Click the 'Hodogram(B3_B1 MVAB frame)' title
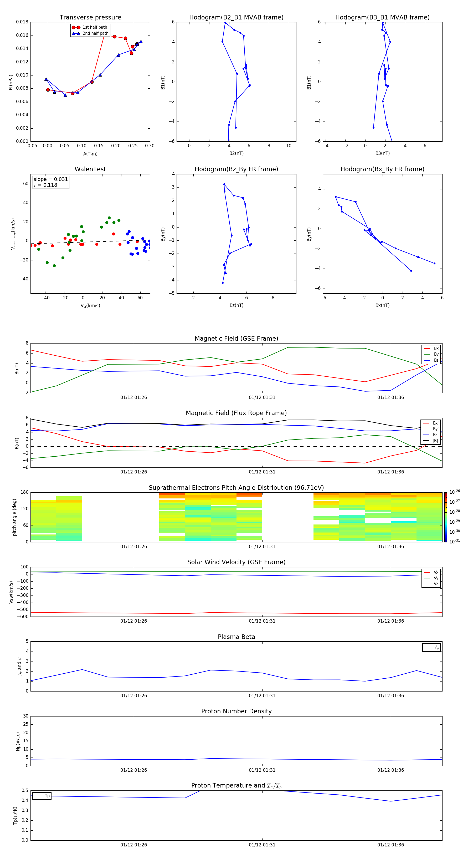 (x=382, y=18)
